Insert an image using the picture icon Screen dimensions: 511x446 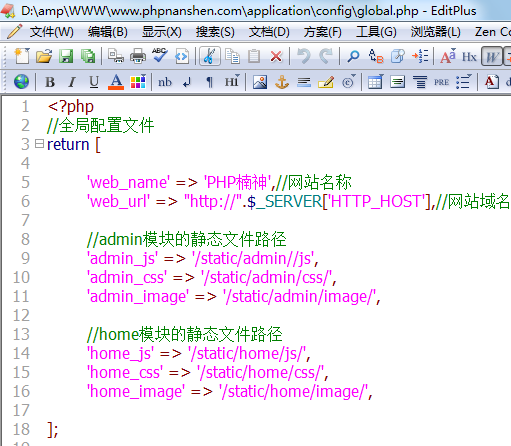coord(260,82)
